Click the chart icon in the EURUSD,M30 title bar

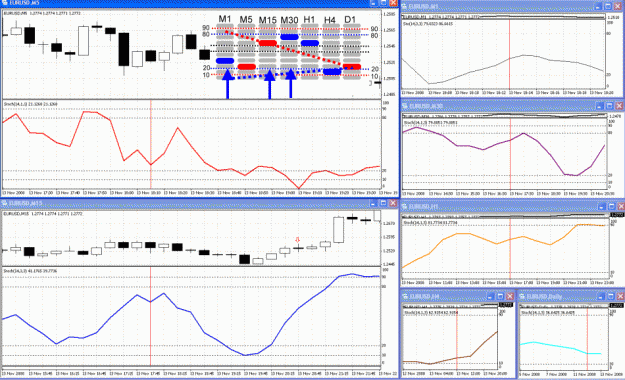coord(405,106)
